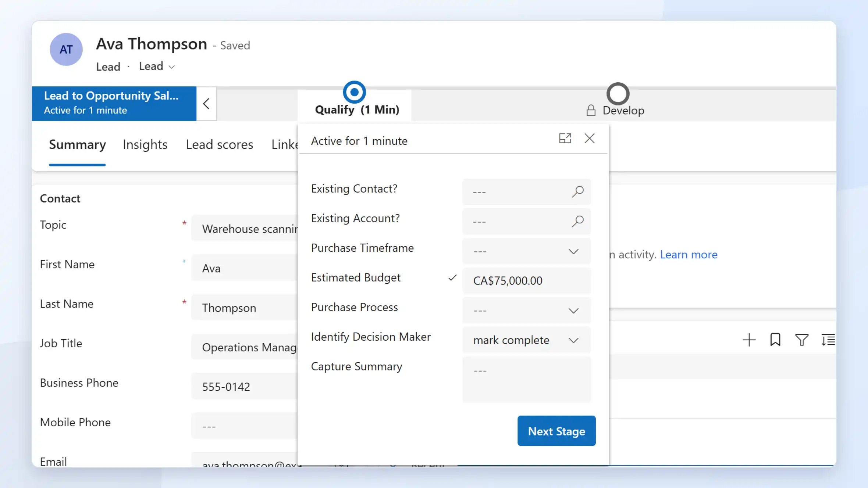This screenshot has width=868, height=488.
Task: Edit the First Name field Ava
Action: [x=244, y=268]
